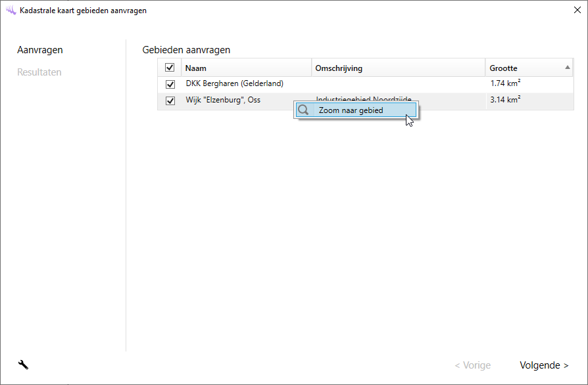Uncheck the Wijk "Elzenburg", Oss checkbox

(x=170, y=101)
